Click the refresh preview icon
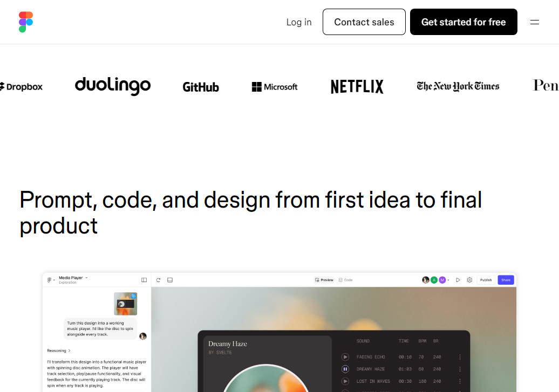 pos(158,280)
